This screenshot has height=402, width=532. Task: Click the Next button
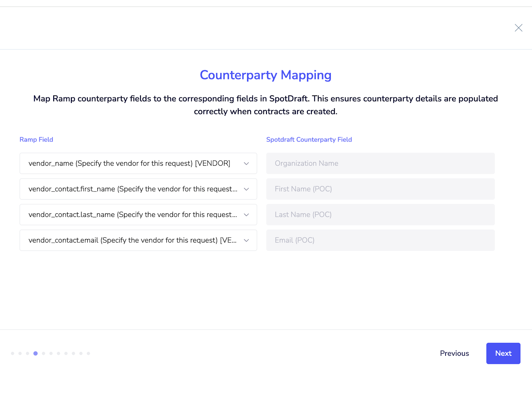tap(503, 353)
